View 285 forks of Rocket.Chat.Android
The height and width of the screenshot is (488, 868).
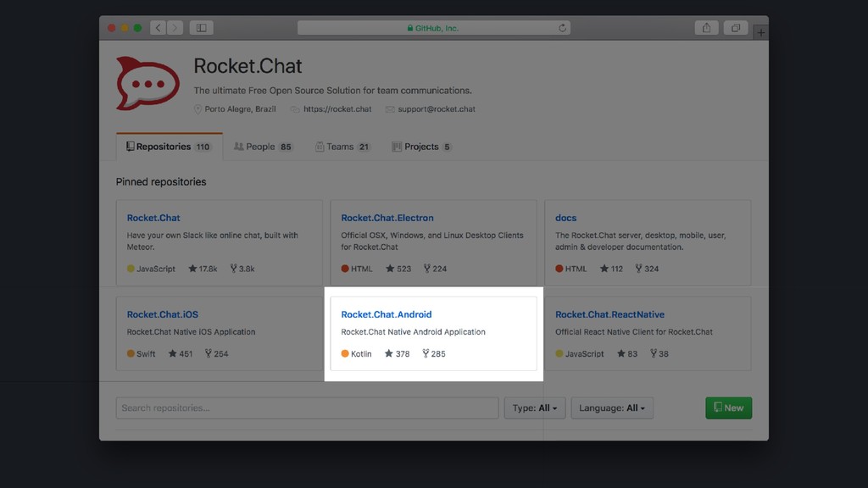[x=433, y=354]
